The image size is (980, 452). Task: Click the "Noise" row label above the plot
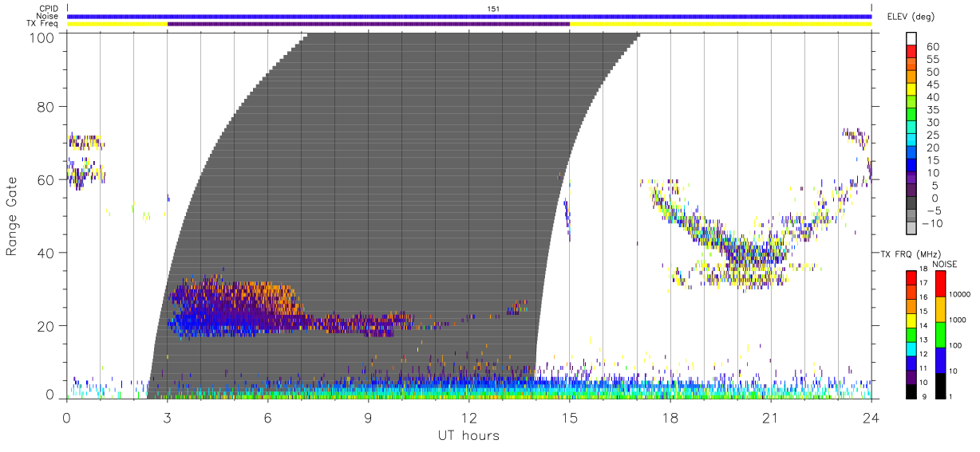pos(46,16)
